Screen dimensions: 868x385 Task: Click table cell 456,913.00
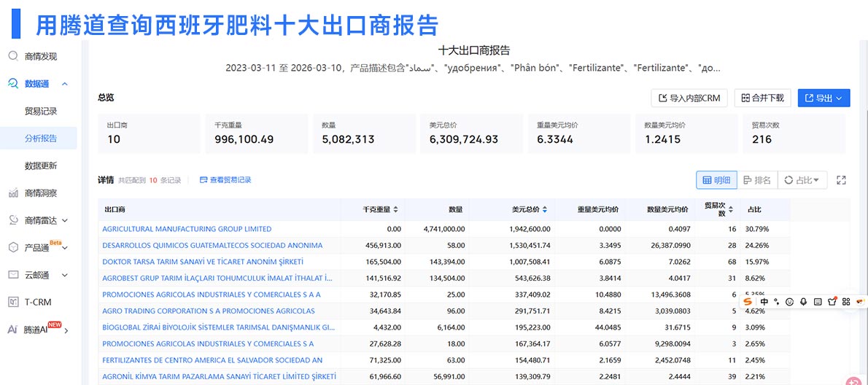click(383, 245)
